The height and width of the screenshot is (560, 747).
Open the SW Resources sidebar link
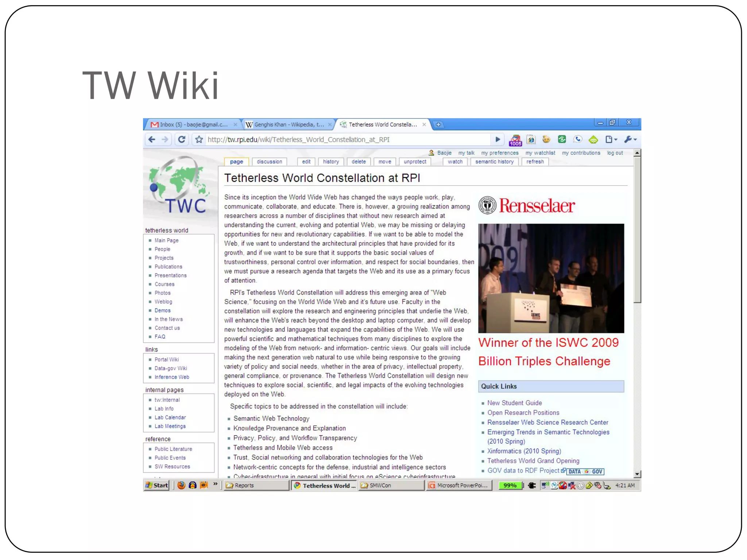(x=172, y=466)
